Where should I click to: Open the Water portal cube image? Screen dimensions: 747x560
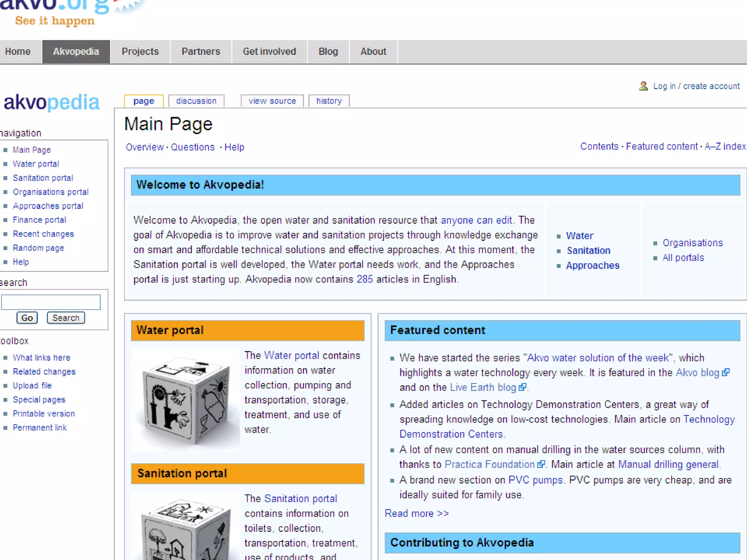[185, 400]
